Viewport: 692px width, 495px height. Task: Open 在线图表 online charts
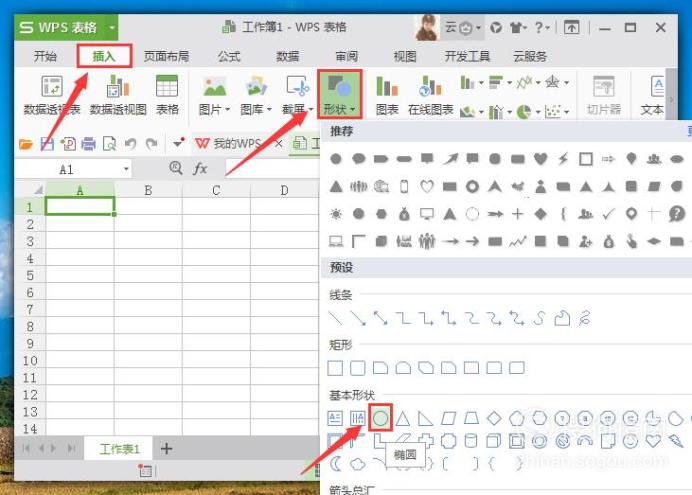coord(431,95)
